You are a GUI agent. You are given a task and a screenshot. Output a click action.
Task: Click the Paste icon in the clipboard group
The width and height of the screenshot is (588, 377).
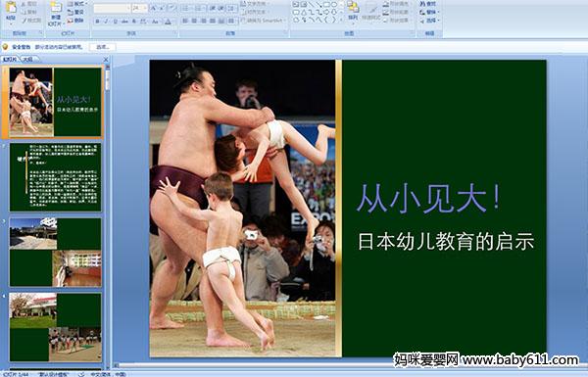11,11
